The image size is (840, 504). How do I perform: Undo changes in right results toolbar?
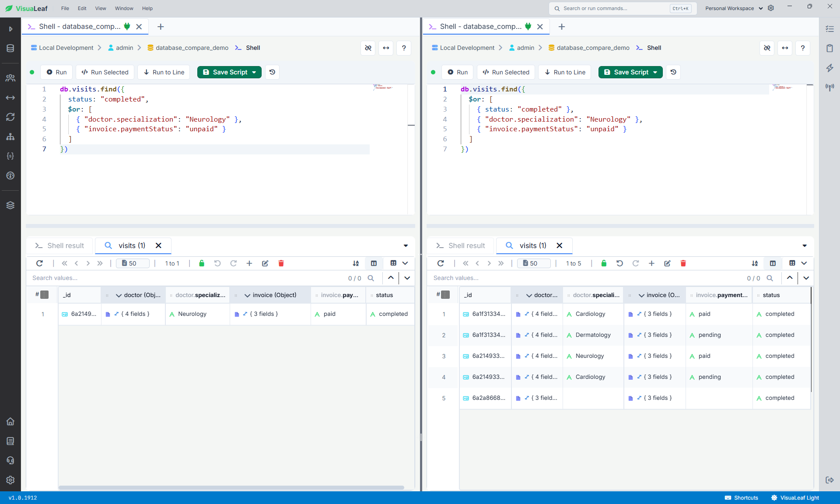click(x=619, y=263)
